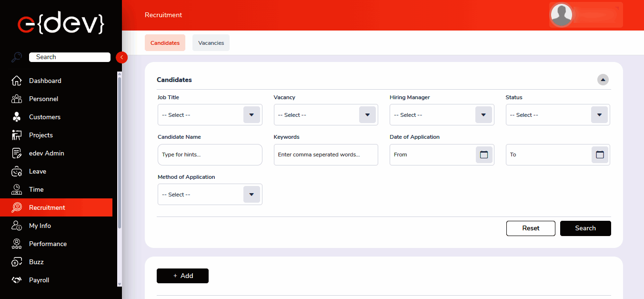Click the Customers person icon
The image size is (644, 299).
17,117
